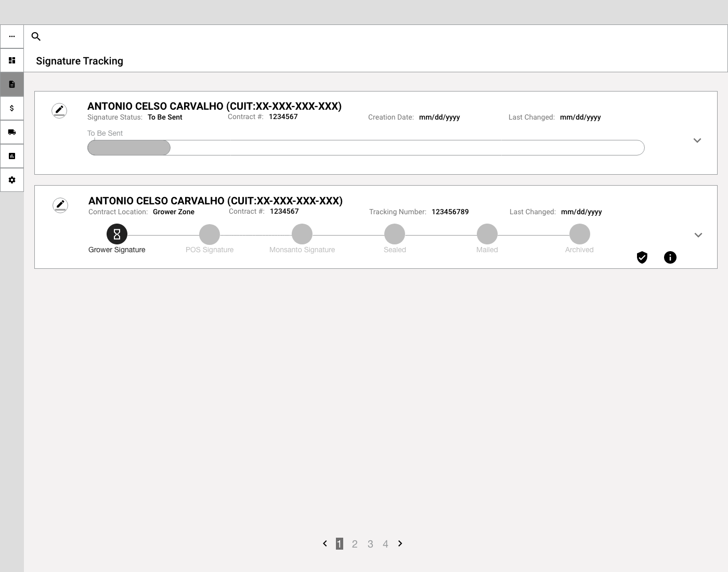The height and width of the screenshot is (572, 728).
Task: Select the Archived step circle
Action: pyautogui.click(x=580, y=234)
